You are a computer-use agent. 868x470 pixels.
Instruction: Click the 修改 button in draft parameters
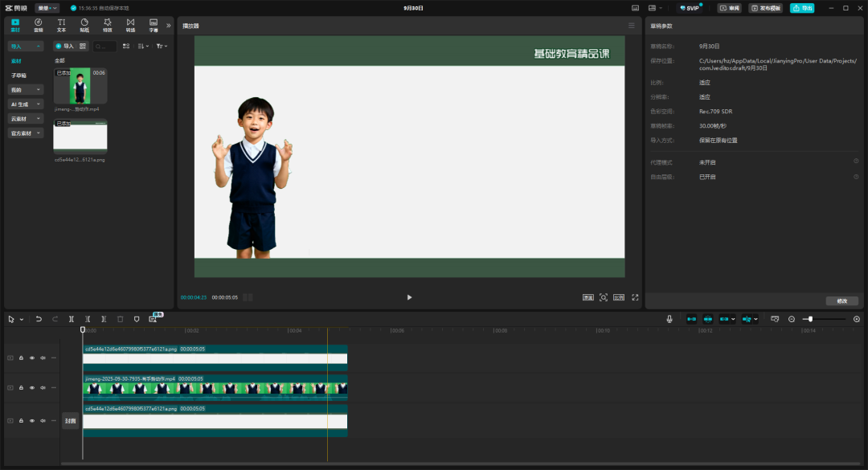[x=841, y=300]
